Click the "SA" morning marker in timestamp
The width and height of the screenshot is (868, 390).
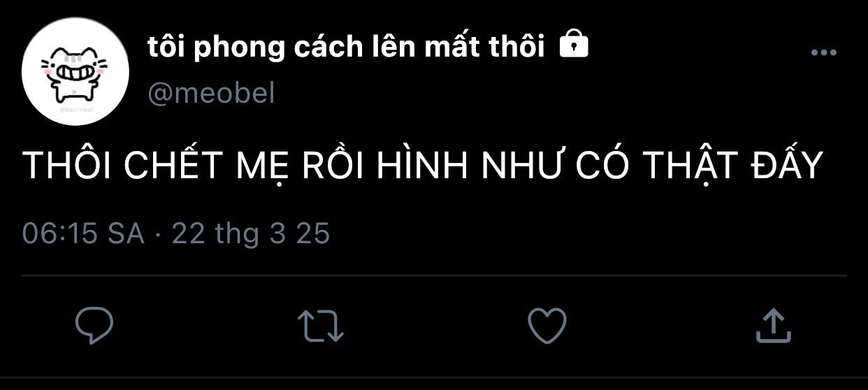click(x=126, y=233)
